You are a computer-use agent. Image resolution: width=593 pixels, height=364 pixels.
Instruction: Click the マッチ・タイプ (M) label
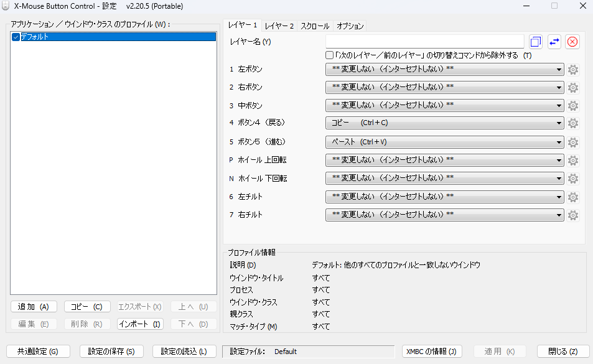253,327
